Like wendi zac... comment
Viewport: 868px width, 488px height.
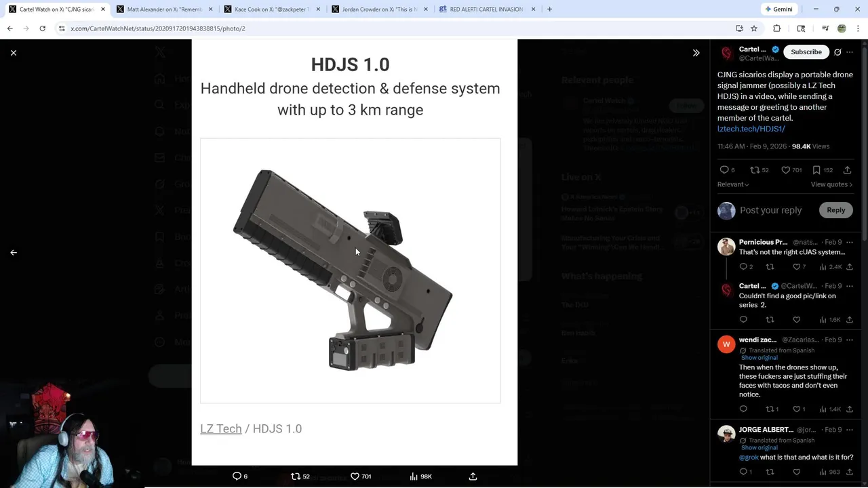point(800,409)
